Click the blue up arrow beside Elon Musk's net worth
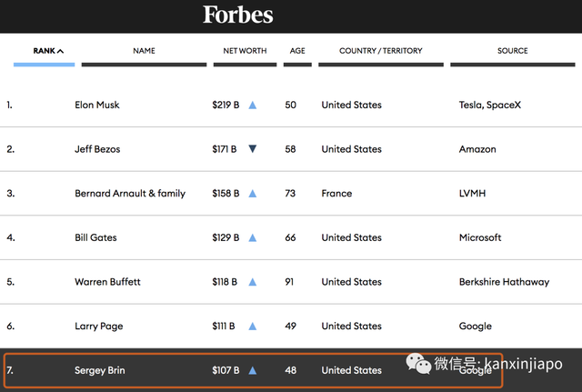This screenshot has width=582, height=392. (253, 106)
